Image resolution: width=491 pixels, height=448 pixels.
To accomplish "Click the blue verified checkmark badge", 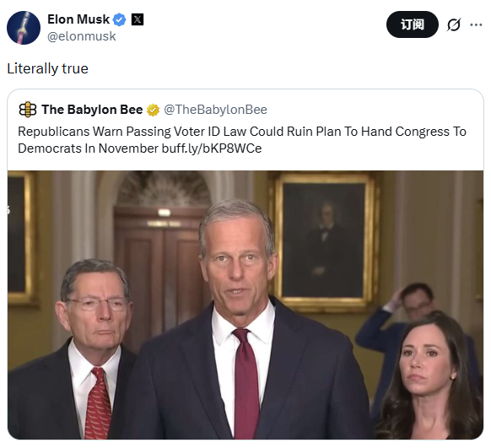I will (119, 19).
